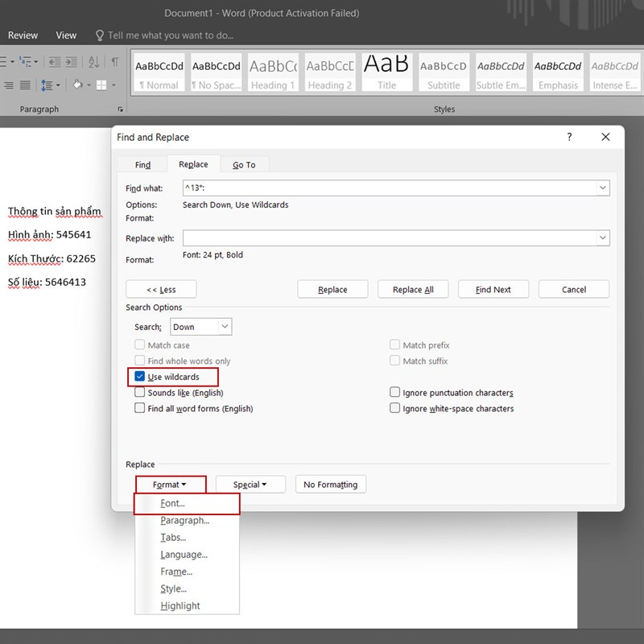Click the Borders icon in the ribbon

102,85
